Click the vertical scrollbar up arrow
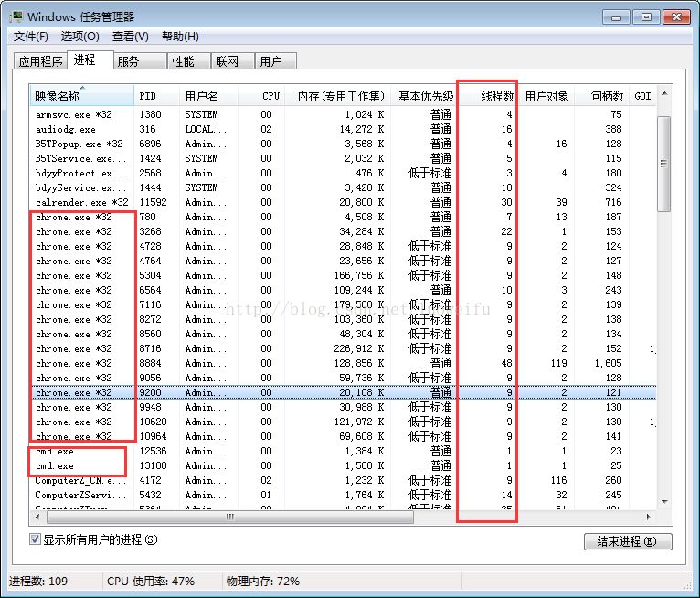The height and width of the screenshot is (598, 700). click(664, 94)
